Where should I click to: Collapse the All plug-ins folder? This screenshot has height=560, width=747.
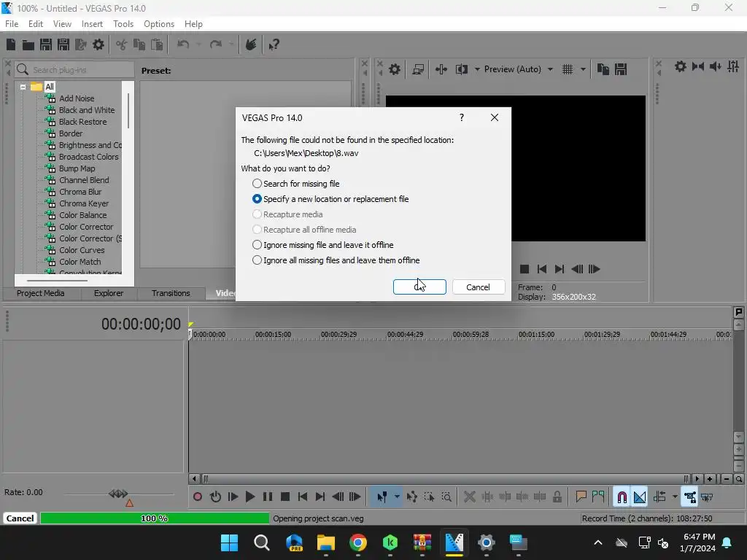point(23,87)
